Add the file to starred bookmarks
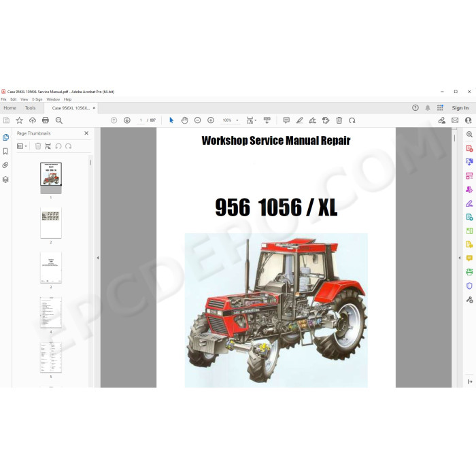This screenshot has height=476, width=476. (20, 120)
